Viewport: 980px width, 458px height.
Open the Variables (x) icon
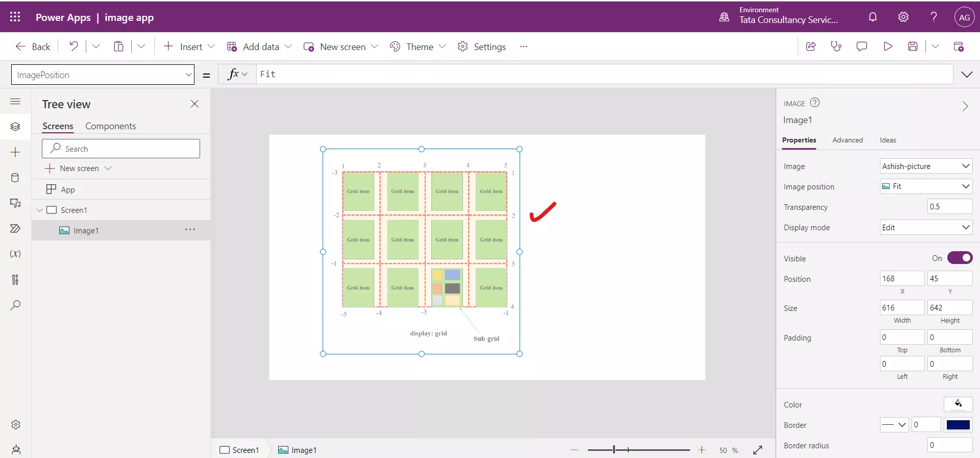15,254
